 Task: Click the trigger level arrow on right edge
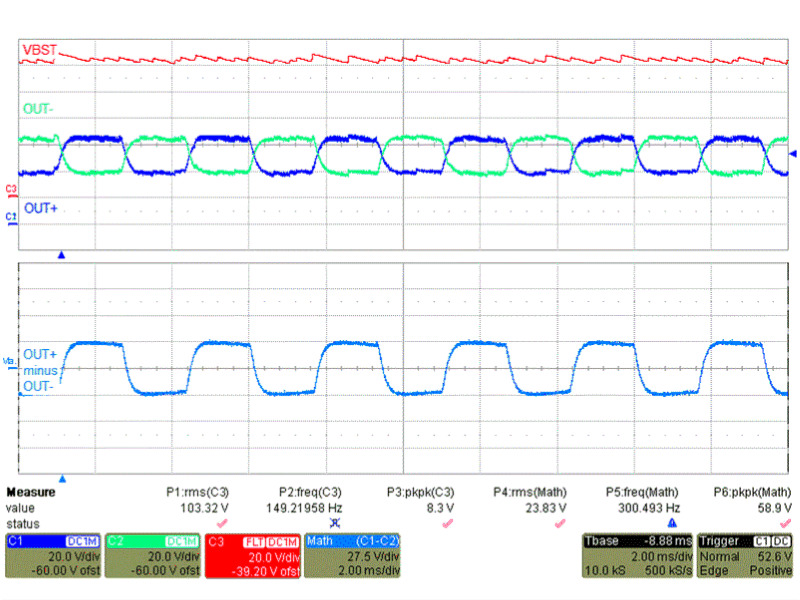(x=794, y=154)
